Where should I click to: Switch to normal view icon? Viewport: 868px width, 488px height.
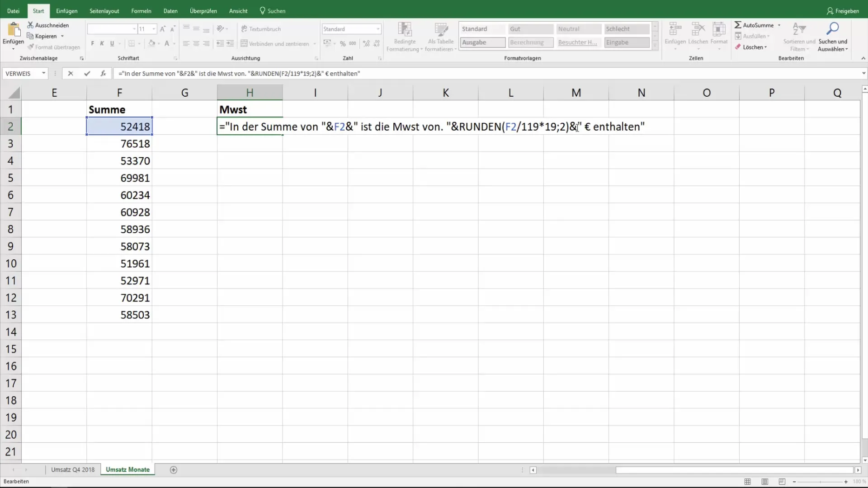tap(748, 482)
